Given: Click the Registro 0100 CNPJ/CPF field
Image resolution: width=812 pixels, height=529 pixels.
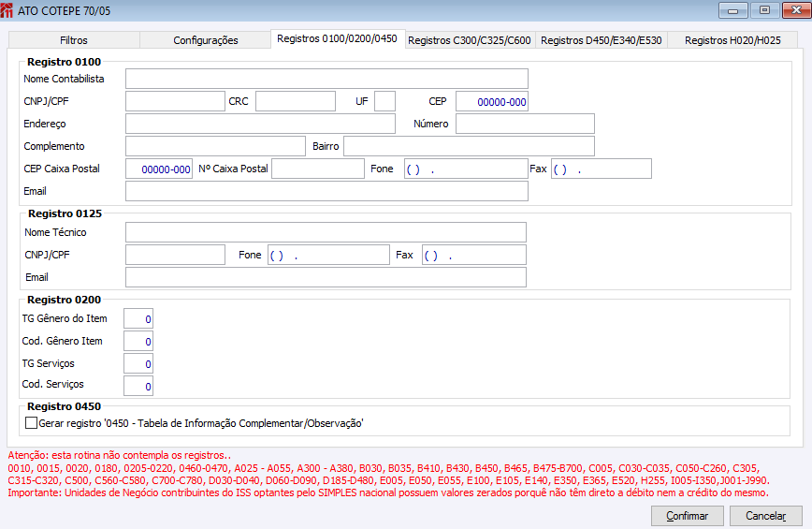Looking at the screenshot, I should tap(175, 101).
